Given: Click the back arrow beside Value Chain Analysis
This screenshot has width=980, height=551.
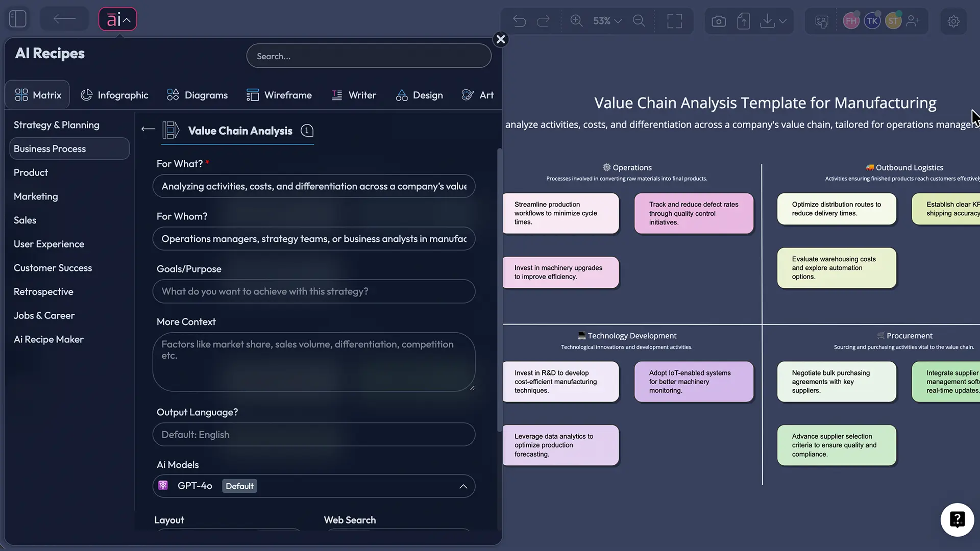Looking at the screenshot, I should pos(147,129).
